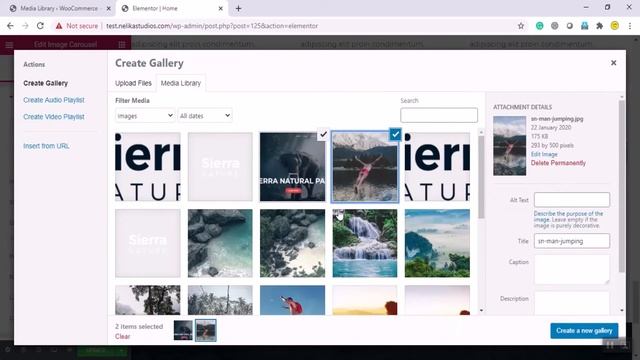Clear the selected items
This screenshot has height=360, width=640.
tap(122, 336)
